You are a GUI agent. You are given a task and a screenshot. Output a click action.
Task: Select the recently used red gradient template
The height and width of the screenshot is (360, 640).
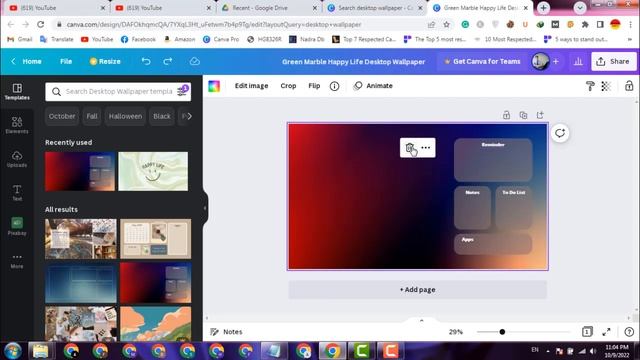[80, 171]
